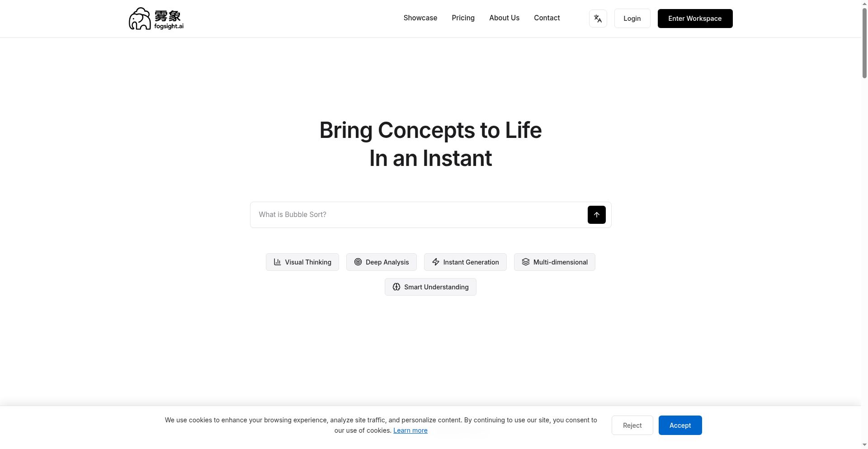Reject cookies in the banner
868x449 pixels.
(632, 425)
